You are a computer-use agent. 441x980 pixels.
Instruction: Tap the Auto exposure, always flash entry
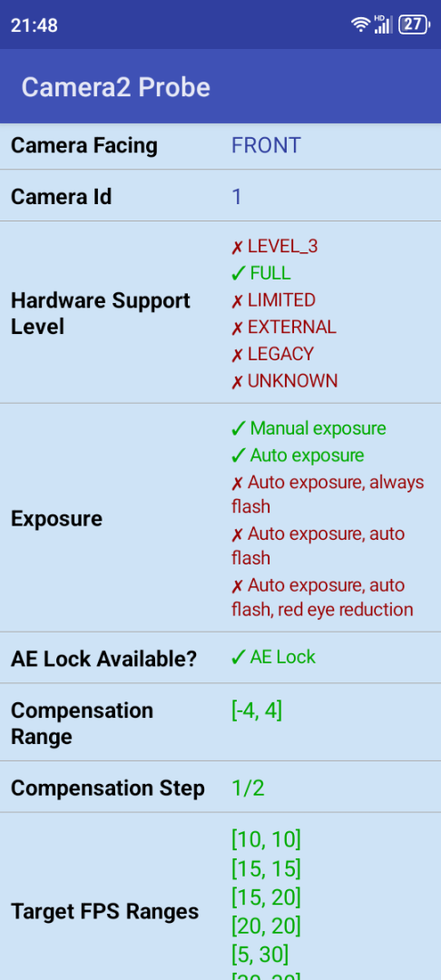[328, 495]
